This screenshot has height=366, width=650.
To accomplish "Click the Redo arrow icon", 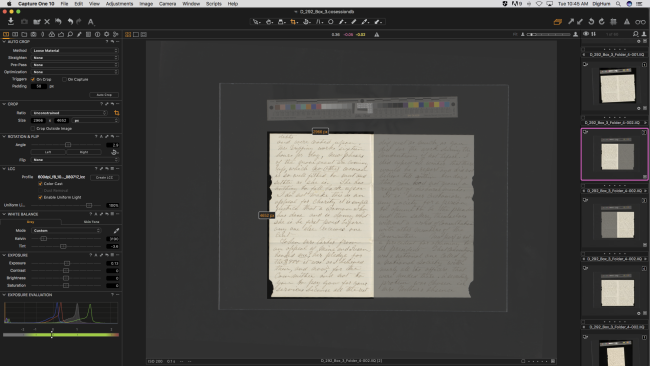I will [78, 22].
